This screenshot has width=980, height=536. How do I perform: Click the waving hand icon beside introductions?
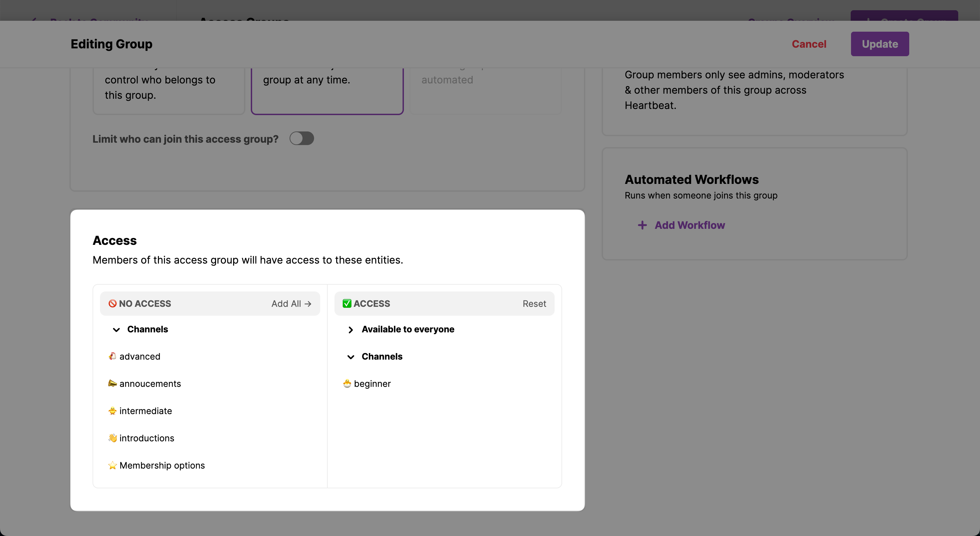coord(112,438)
